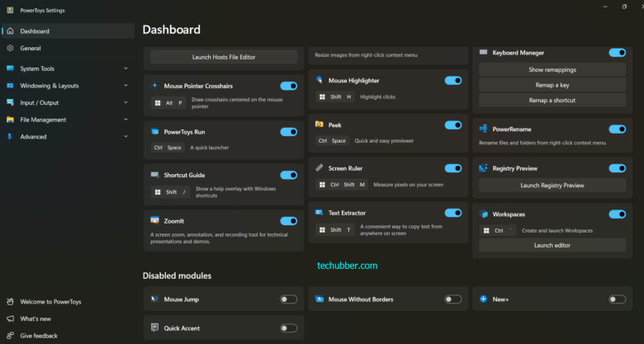
Task: Click the Mouse Pointer Crosshairs icon
Action: click(155, 86)
